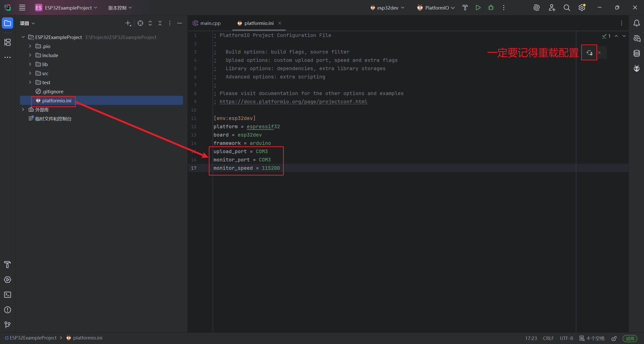Click the CRLF line separator indicator
644x344 pixels.
pyautogui.click(x=548, y=338)
